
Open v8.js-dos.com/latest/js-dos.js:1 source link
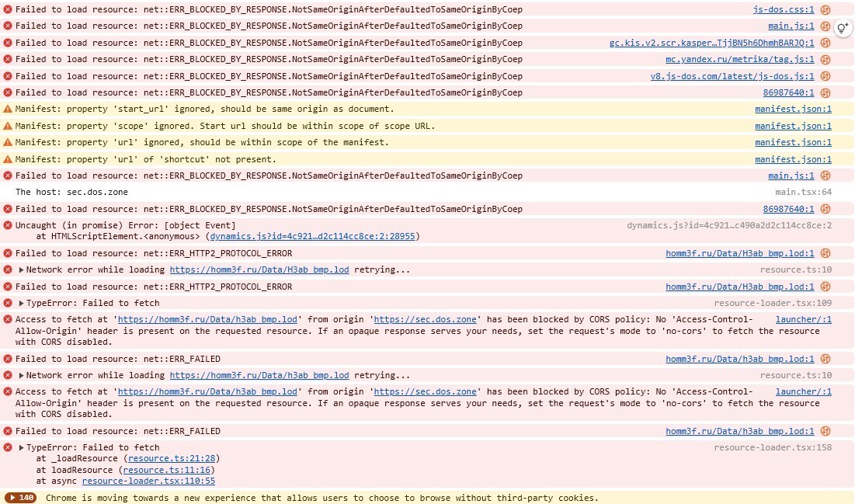(x=732, y=76)
